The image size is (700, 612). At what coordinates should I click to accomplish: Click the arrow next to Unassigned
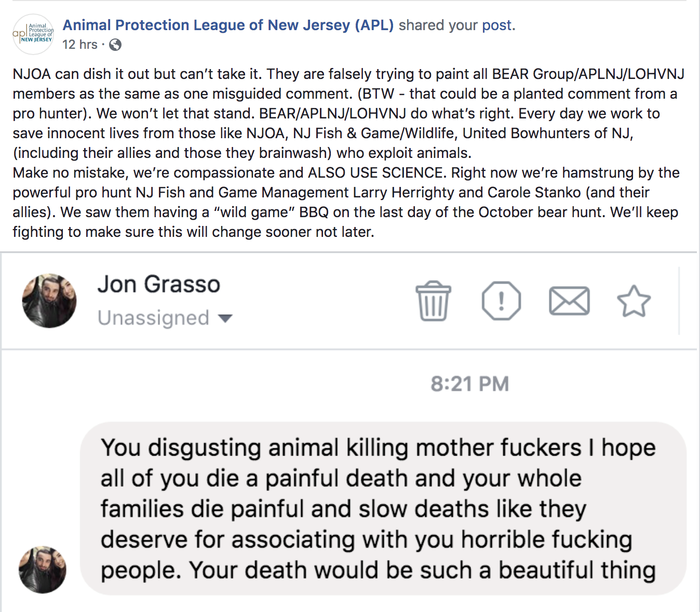tap(225, 318)
